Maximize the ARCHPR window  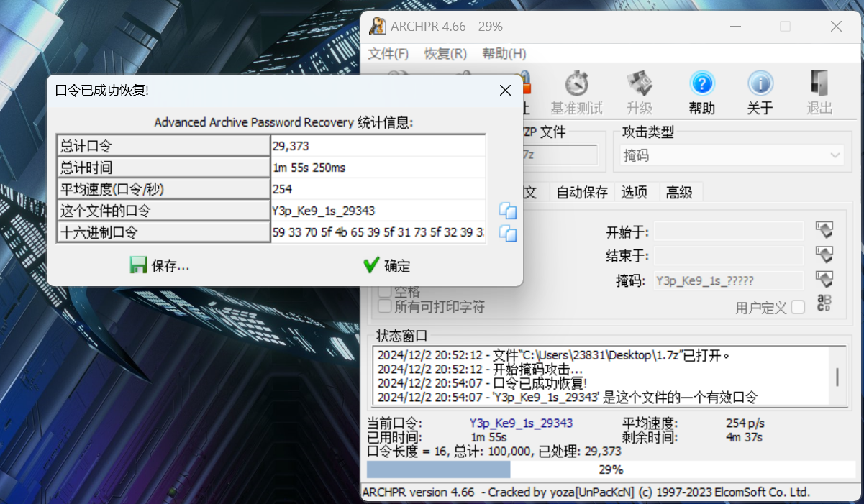tap(785, 27)
